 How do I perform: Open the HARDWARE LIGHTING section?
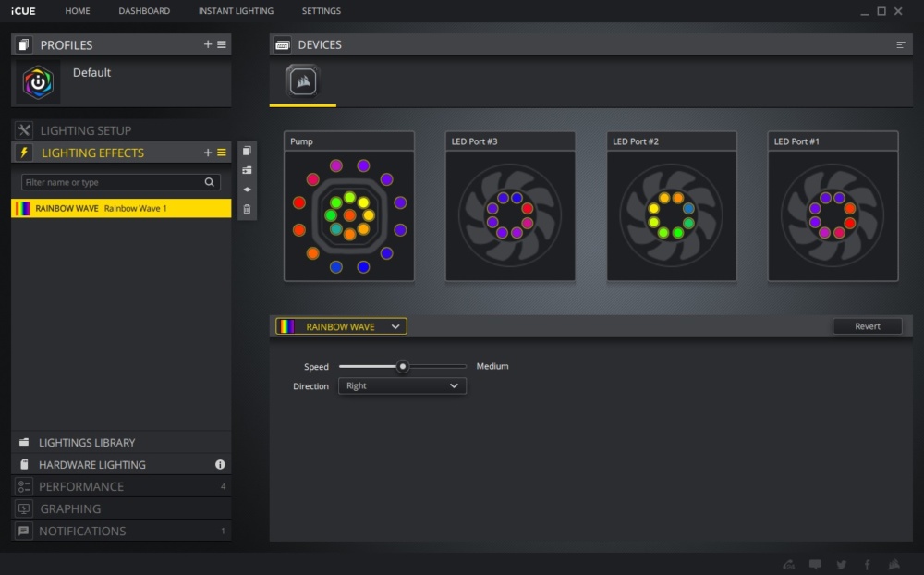click(x=121, y=465)
